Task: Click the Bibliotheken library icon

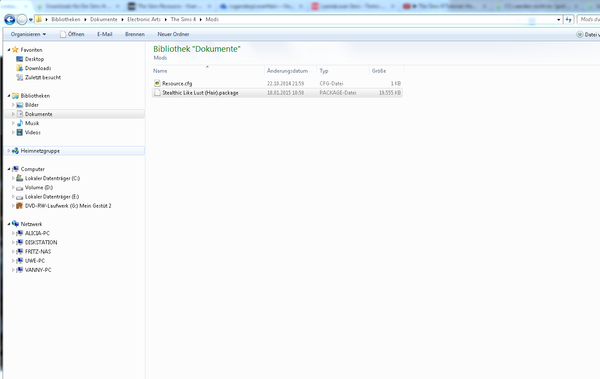Action: point(15,96)
